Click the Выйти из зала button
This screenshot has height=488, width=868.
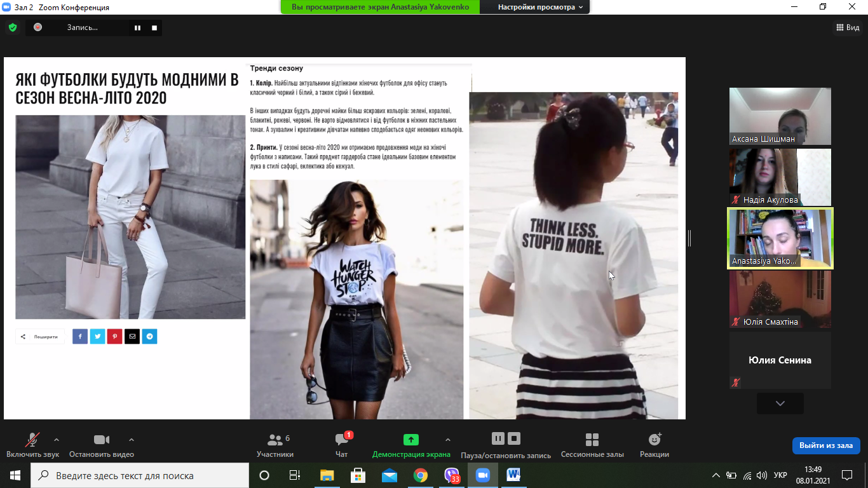pyautogui.click(x=825, y=445)
